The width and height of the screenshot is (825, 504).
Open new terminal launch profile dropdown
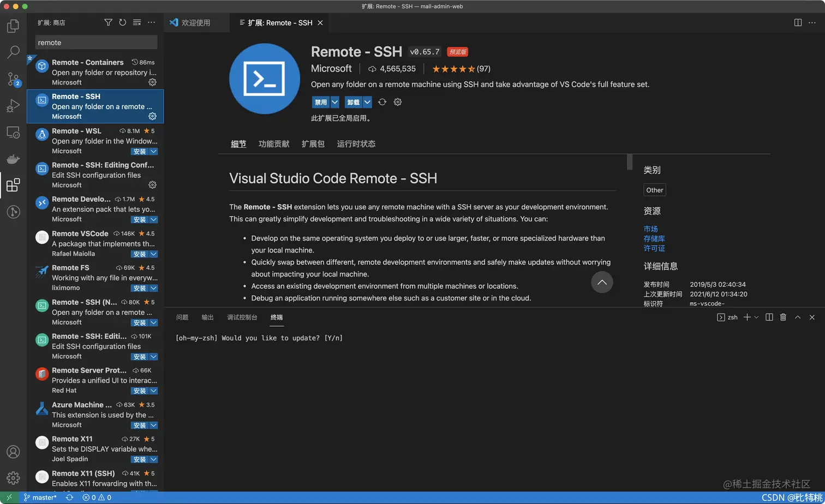pos(756,317)
